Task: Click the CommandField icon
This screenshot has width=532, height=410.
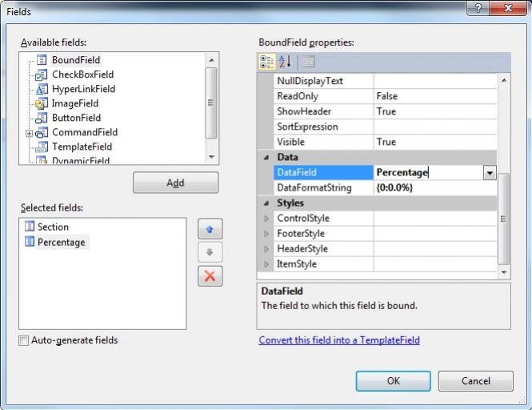Action: click(x=42, y=132)
